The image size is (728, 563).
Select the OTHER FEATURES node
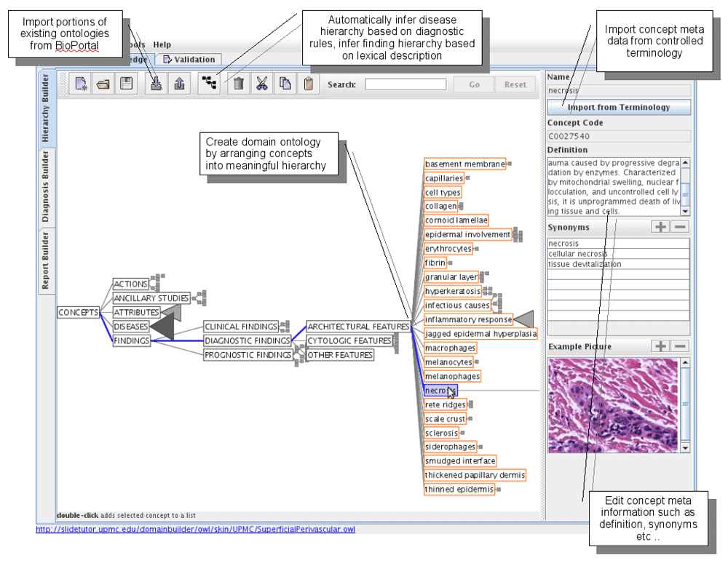point(340,355)
